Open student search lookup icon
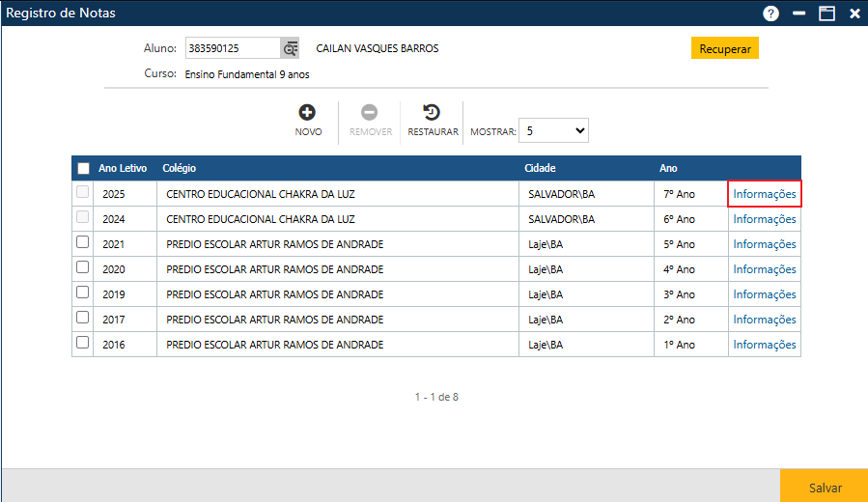The image size is (868, 502). point(290,48)
